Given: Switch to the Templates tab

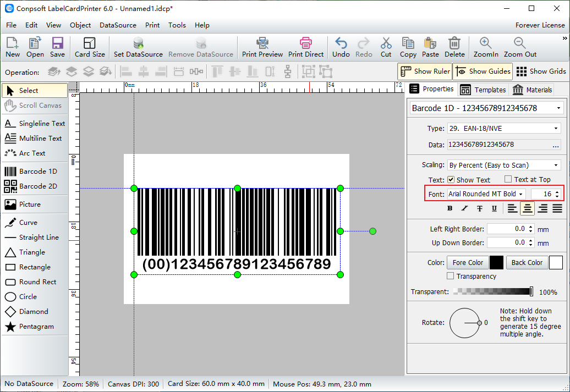Looking at the screenshot, I should (483, 90).
